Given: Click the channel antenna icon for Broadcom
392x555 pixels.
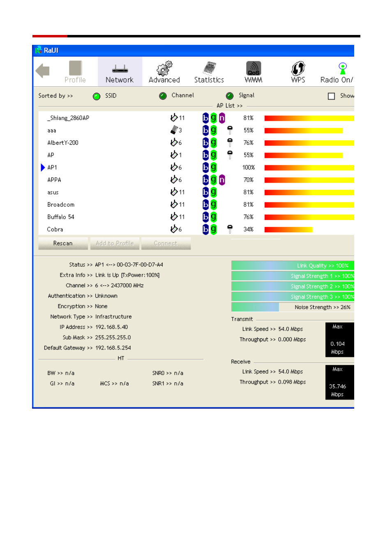Looking at the screenshot, I should point(174,204).
